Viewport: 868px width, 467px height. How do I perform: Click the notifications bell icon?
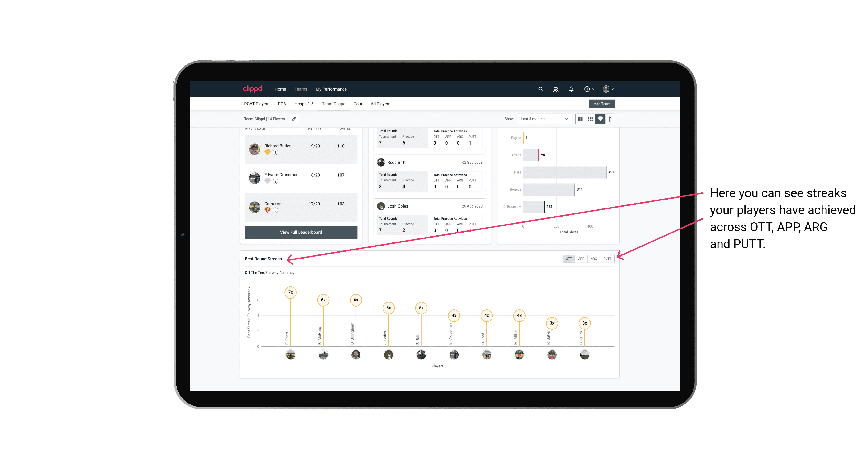coord(570,89)
